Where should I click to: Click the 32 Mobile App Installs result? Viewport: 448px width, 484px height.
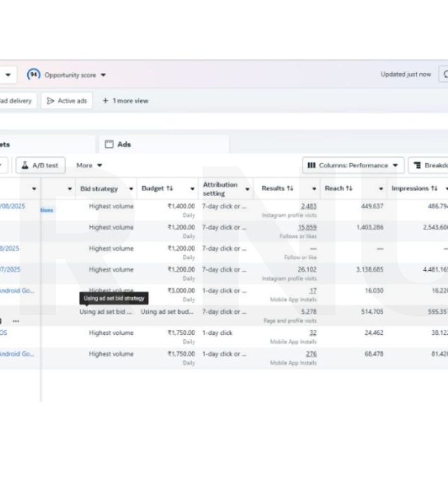[x=313, y=333]
